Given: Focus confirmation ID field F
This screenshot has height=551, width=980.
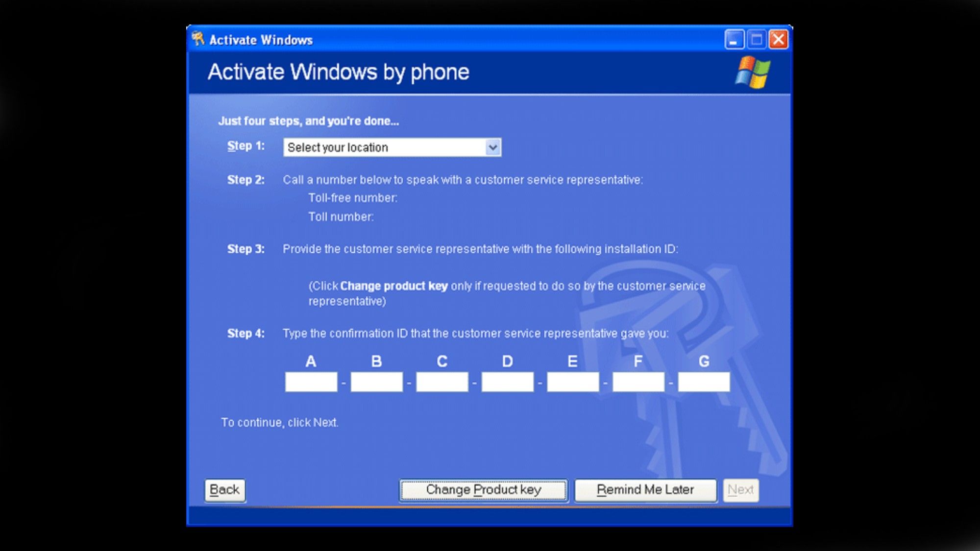Looking at the screenshot, I should coord(638,382).
